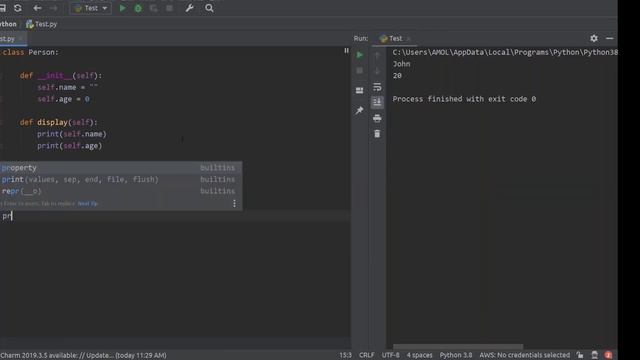Screen dimensions: 640x360
Task: Open settings via the wrench icon
Action: 189,8
